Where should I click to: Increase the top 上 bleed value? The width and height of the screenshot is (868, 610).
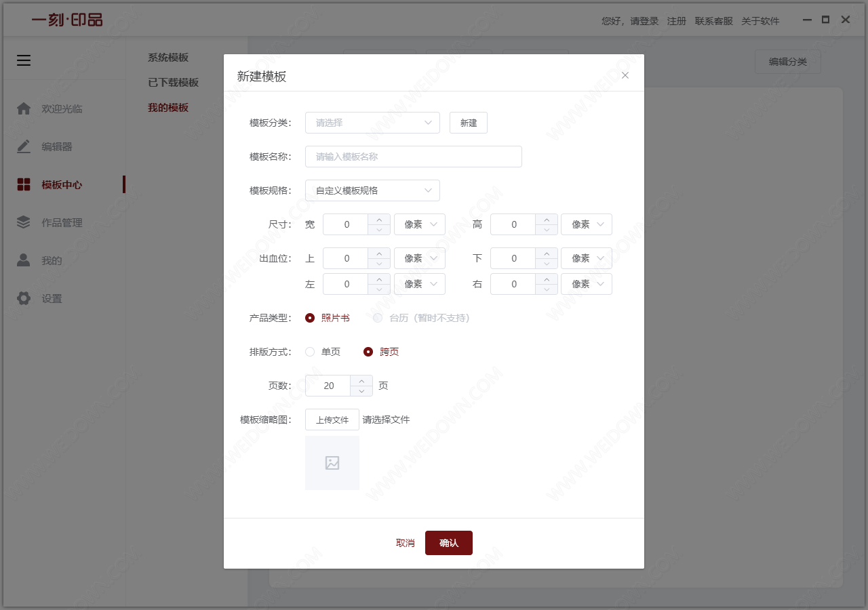pos(379,253)
